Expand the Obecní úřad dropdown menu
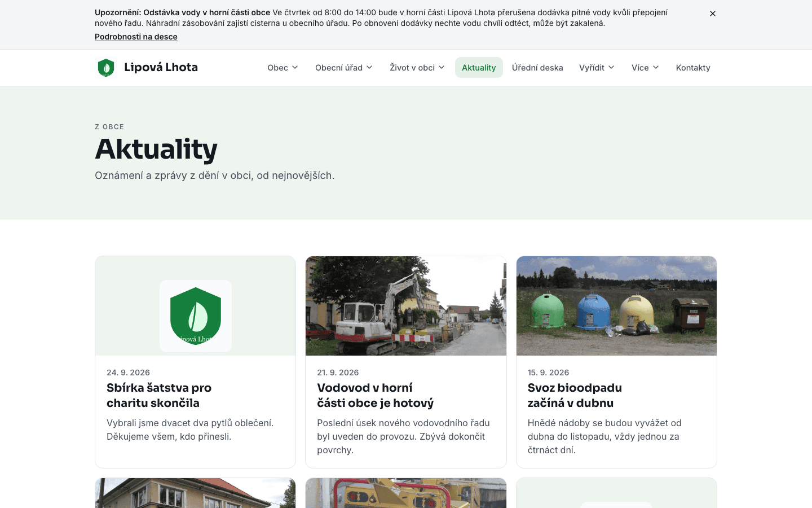The height and width of the screenshot is (508, 812). tap(344, 68)
